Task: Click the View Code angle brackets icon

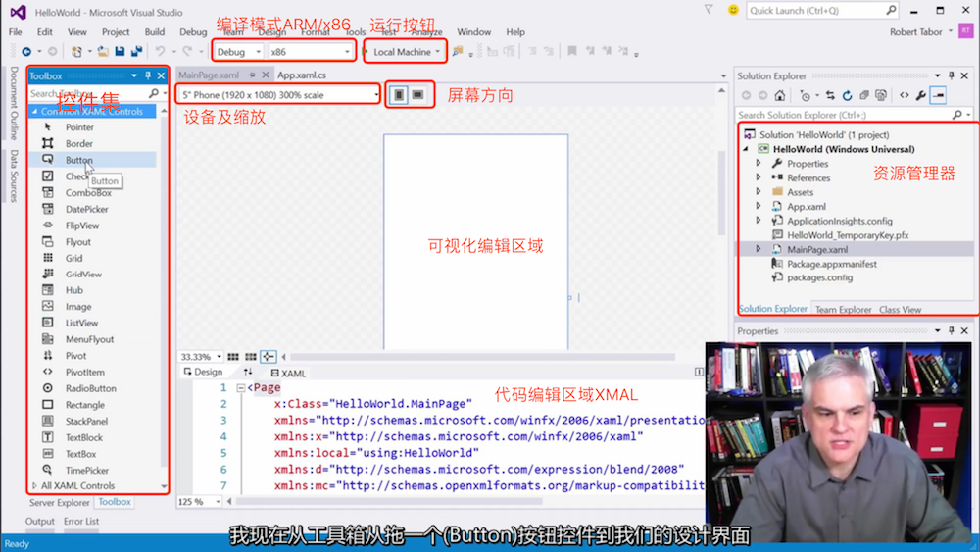Action: [905, 96]
